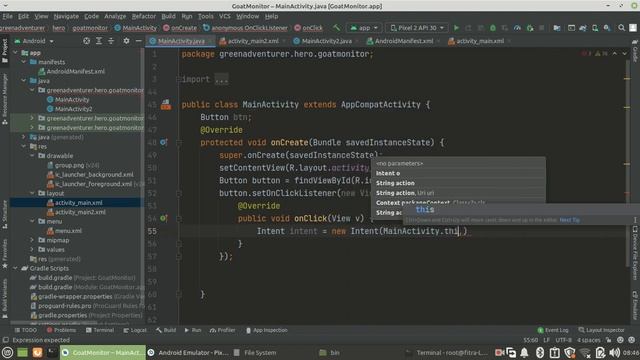The height and width of the screenshot is (360, 640).
Task: Switch to Android Emulator taskbar window
Action: coord(188,353)
